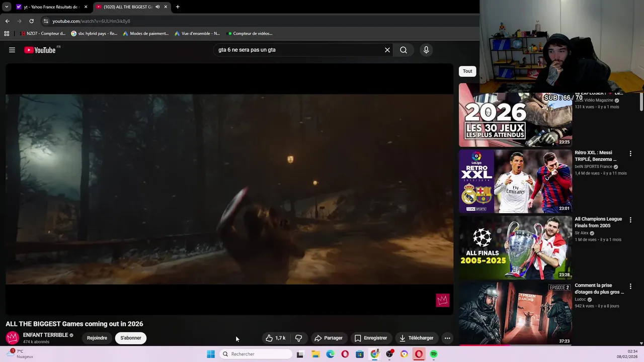This screenshot has width=644, height=362.
Task: Open a new browser tab
Action: 178,7
